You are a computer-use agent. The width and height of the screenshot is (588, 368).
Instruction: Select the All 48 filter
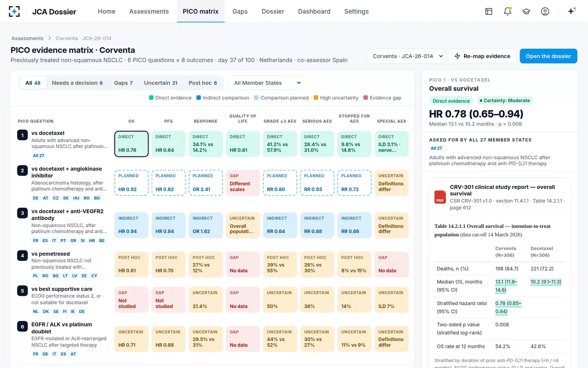tap(33, 83)
